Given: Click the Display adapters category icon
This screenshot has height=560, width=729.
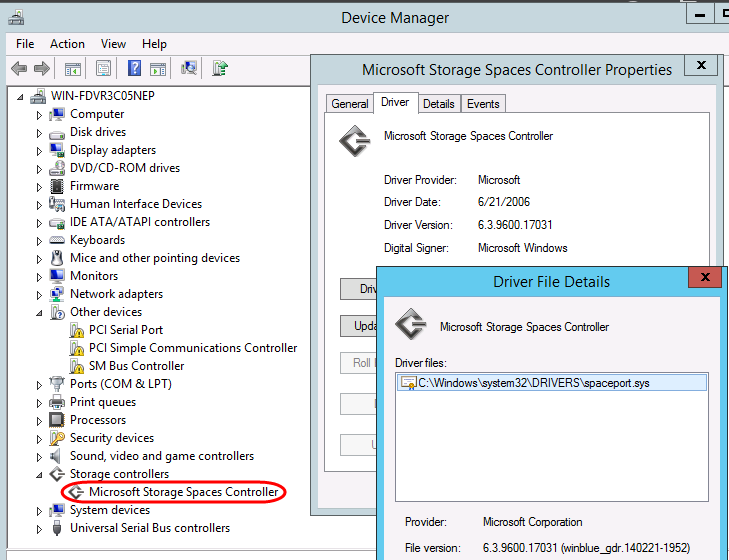Looking at the screenshot, I should pyautogui.click(x=57, y=150).
